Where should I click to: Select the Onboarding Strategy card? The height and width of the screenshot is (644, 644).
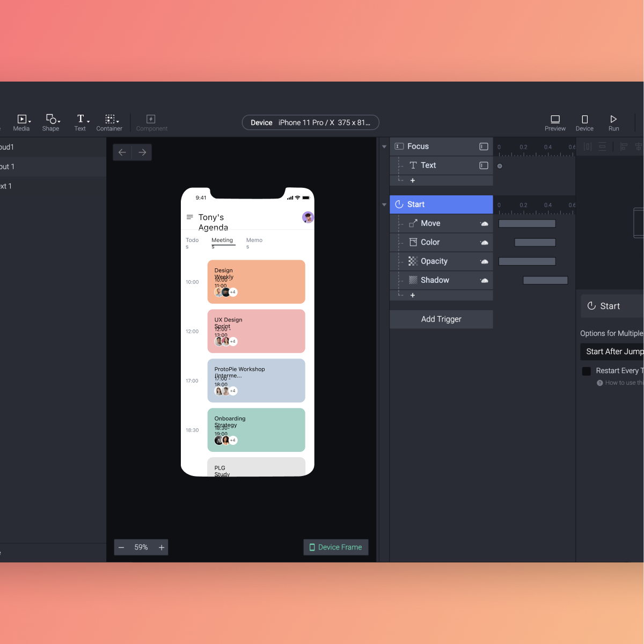257,430
